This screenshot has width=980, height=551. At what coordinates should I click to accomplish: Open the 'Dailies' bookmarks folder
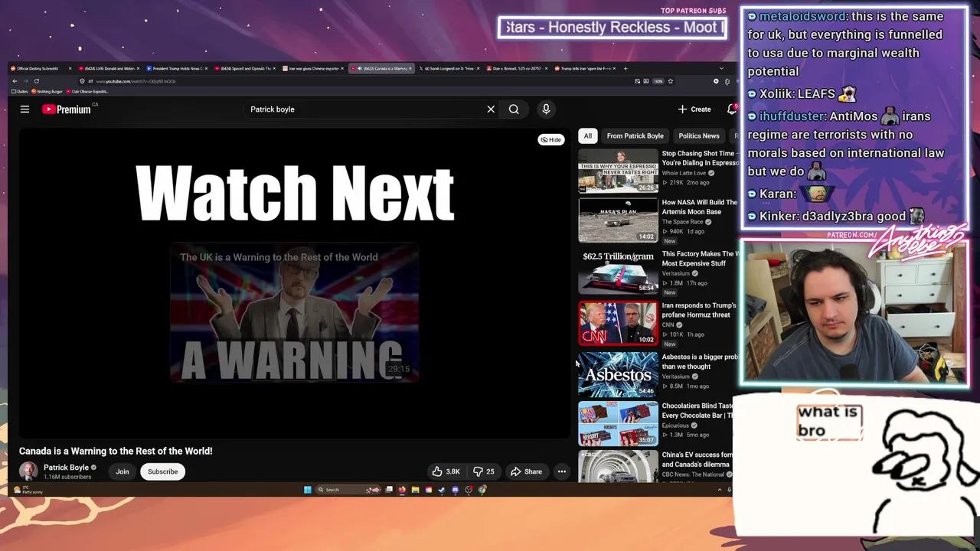coord(20,92)
